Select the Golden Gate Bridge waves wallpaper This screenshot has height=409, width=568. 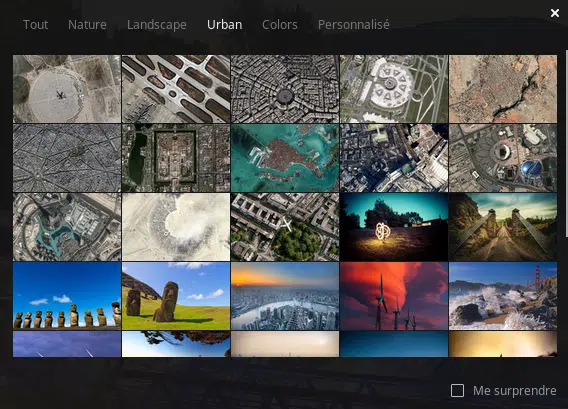pos(503,296)
